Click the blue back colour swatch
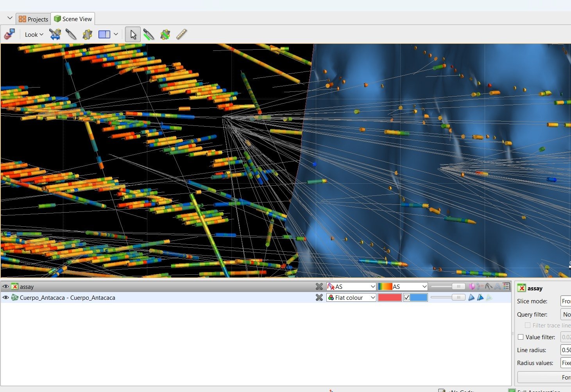571x392 pixels. coord(419,297)
